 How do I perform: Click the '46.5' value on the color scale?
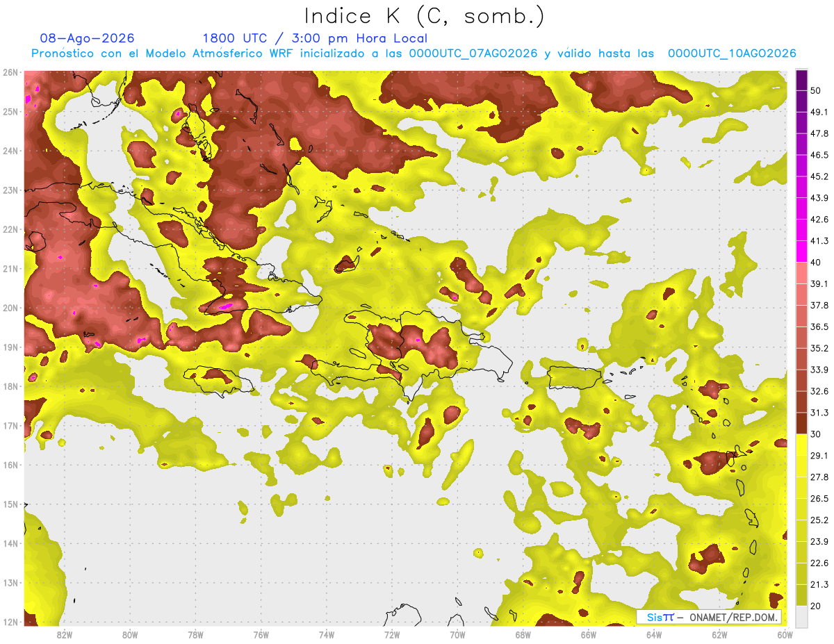point(819,156)
